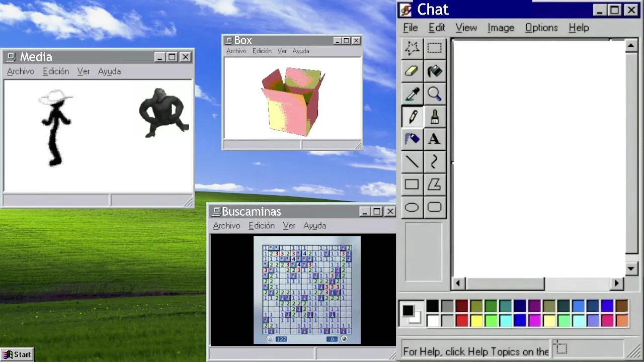Open the Help menu in Chat
Screen dimensions: 644x362
pyautogui.click(x=579, y=28)
